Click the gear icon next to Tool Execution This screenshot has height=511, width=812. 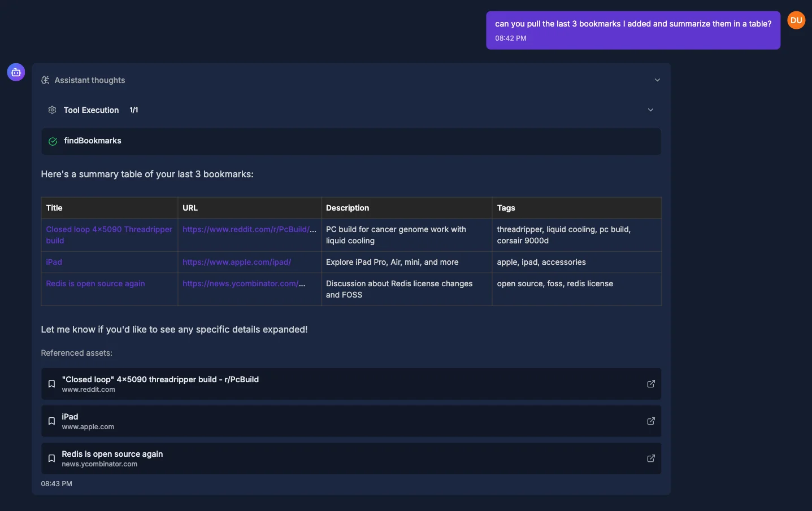click(52, 110)
